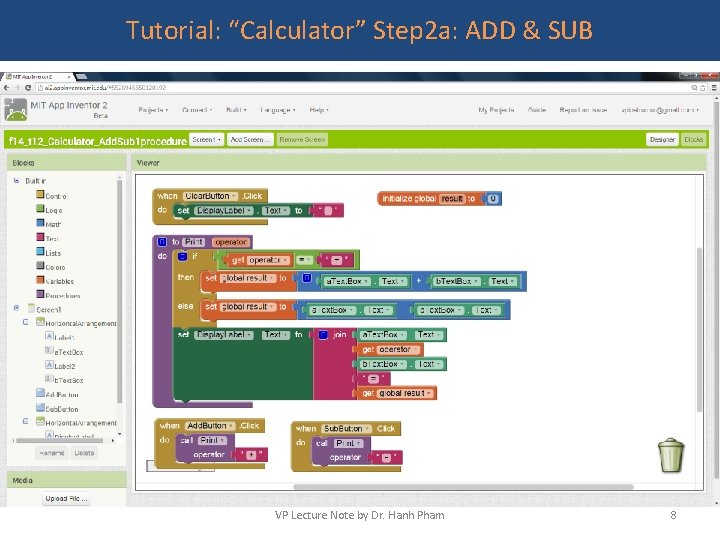Image resolution: width=720 pixels, height=540 pixels.
Task: Select aTextBox component in the tree
Action: coord(64,352)
